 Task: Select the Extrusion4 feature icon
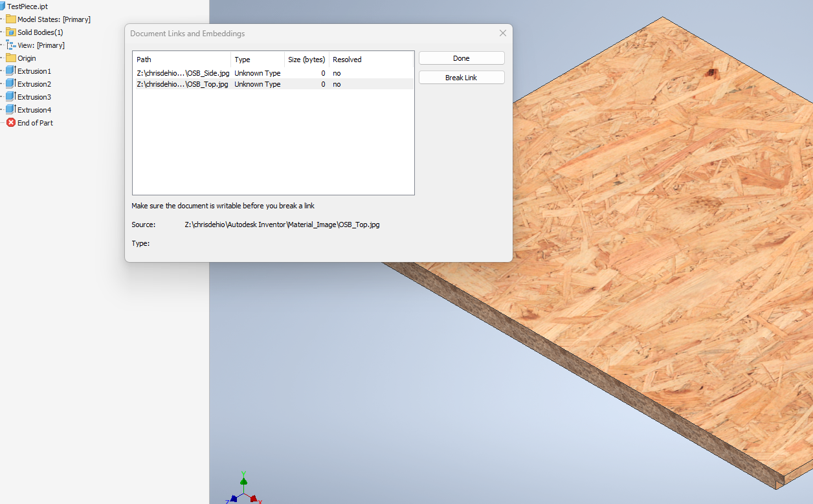[10, 110]
